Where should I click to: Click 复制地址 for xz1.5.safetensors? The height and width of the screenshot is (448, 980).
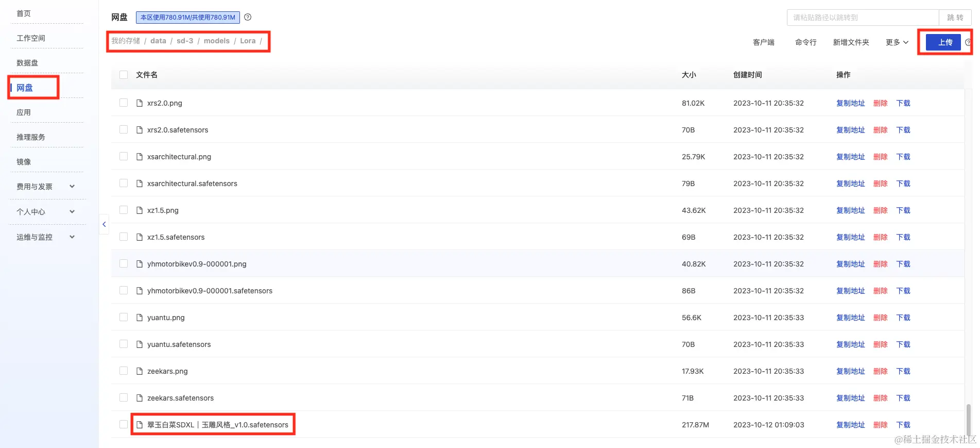pyautogui.click(x=851, y=237)
